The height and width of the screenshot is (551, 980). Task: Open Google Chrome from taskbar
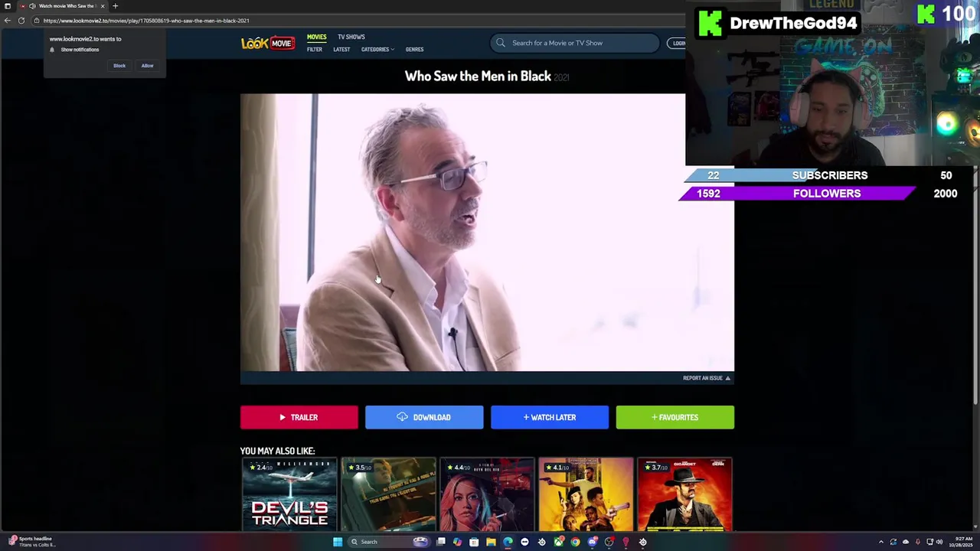coord(575,542)
